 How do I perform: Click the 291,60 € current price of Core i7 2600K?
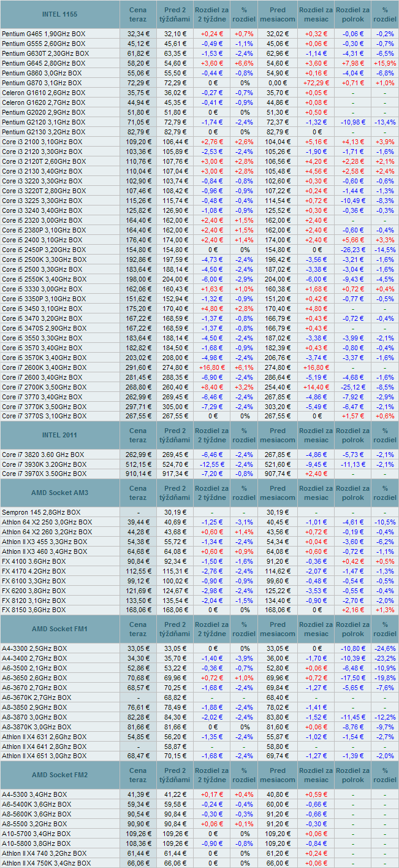point(138,367)
